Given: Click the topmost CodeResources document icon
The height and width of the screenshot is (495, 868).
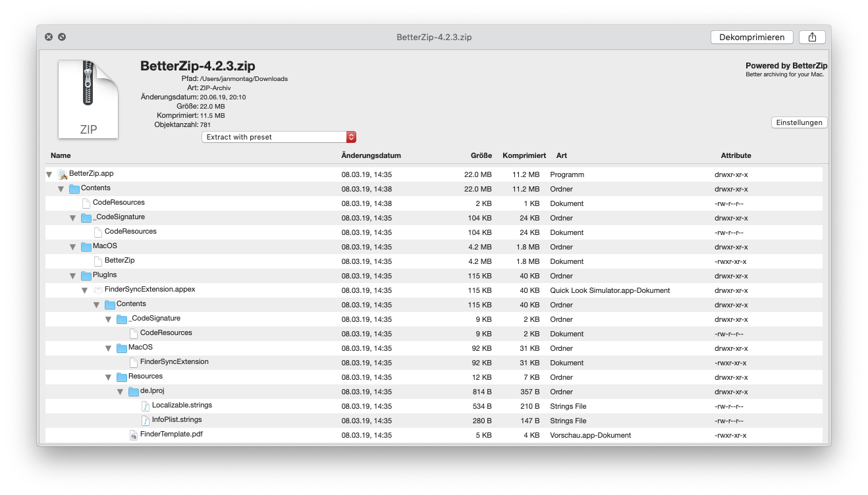Looking at the screenshot, I should coord(86,203).
